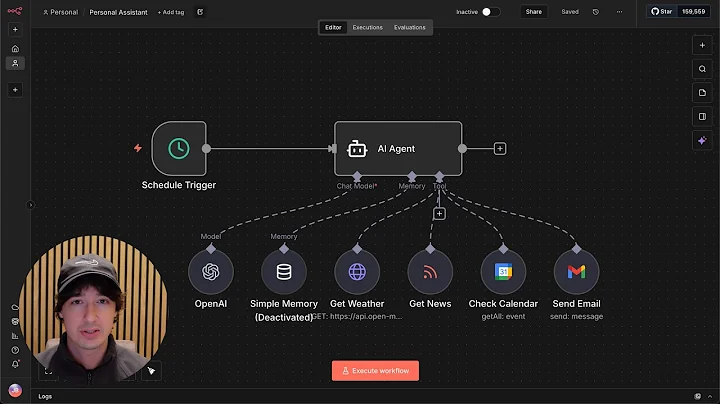720x404 pixels.
Task: Click the 'getAll: event' subtitle text
Action: click(x=503, y=316)
